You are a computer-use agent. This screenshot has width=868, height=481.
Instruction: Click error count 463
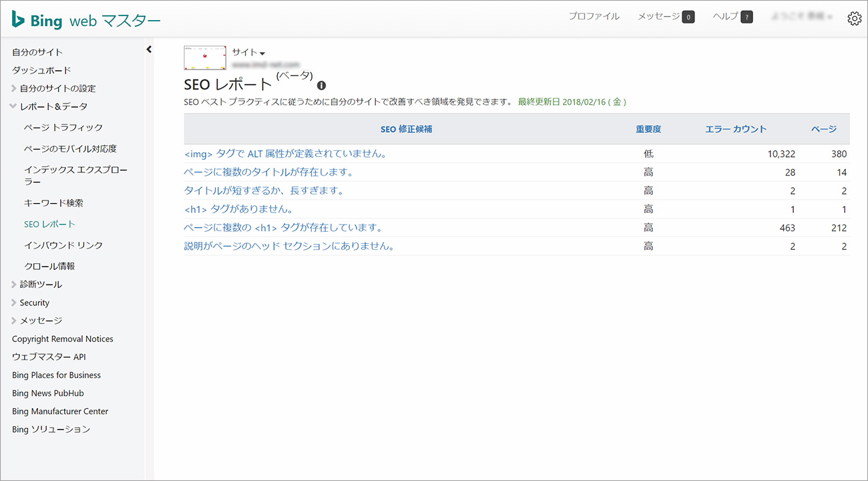[x=787, y=228]
